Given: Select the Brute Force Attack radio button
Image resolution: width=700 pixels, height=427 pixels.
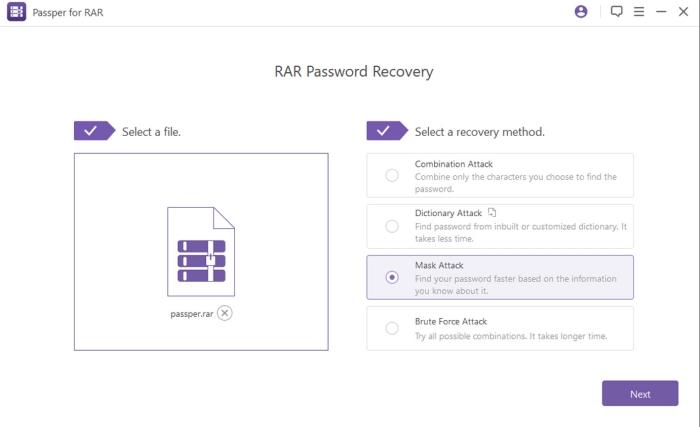Looking at the screenshot, I should (x=392, y=328).
